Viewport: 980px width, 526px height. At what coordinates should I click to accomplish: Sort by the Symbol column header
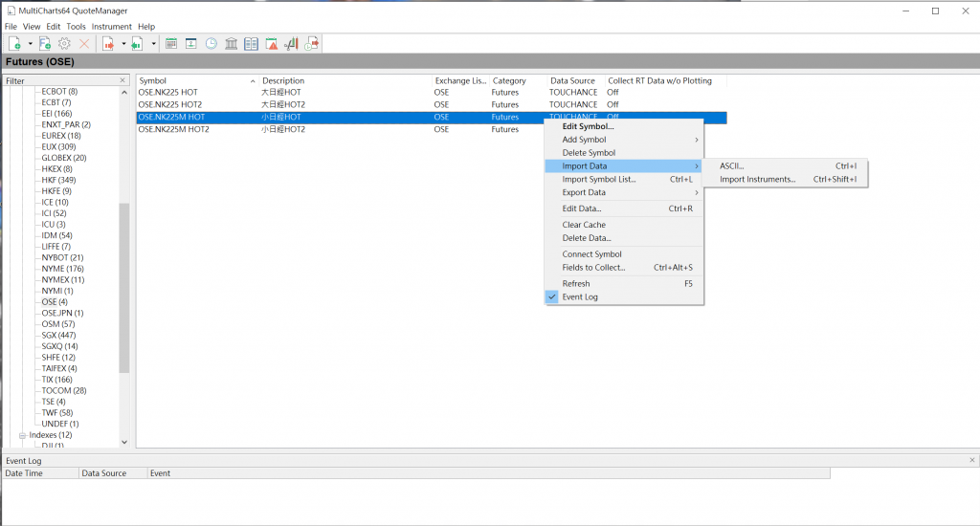(197, 80)
